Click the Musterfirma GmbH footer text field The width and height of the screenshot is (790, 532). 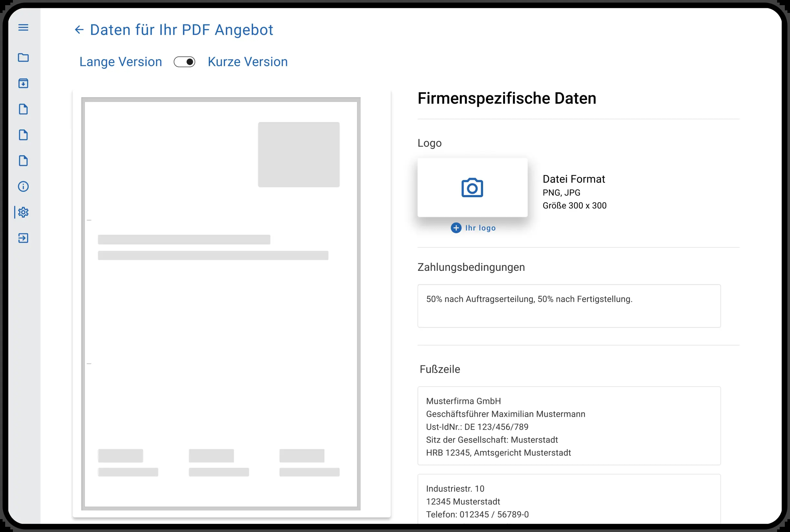[569, 425]
